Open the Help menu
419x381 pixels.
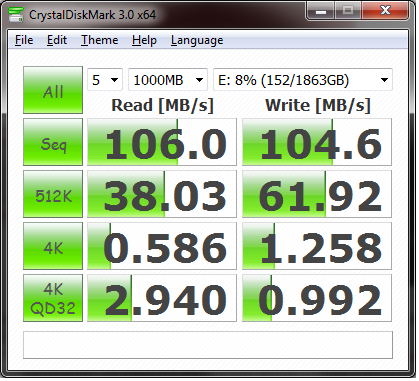click(144, 40)
